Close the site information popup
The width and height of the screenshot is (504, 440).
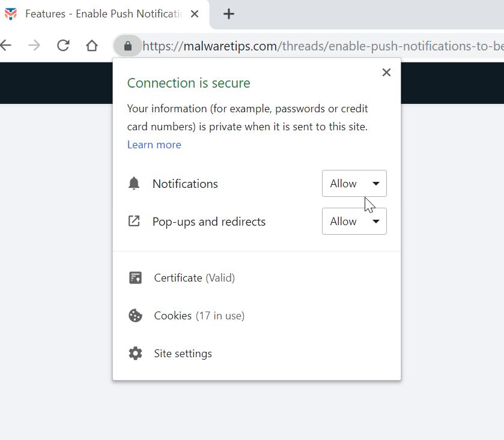pyautogui.click(x=386, y=73)
